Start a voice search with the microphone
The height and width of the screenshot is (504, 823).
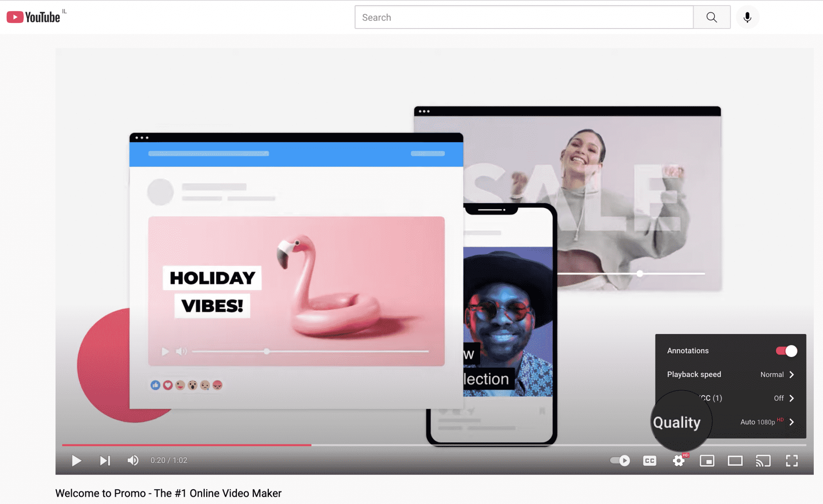pos(747,17)
